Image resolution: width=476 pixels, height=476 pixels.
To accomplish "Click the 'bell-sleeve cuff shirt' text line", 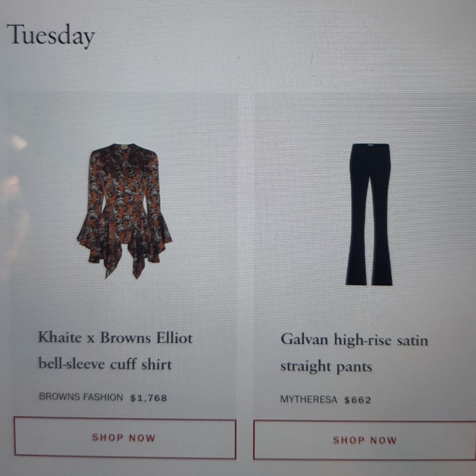I will pyautogui.click(x=105, y=364).
